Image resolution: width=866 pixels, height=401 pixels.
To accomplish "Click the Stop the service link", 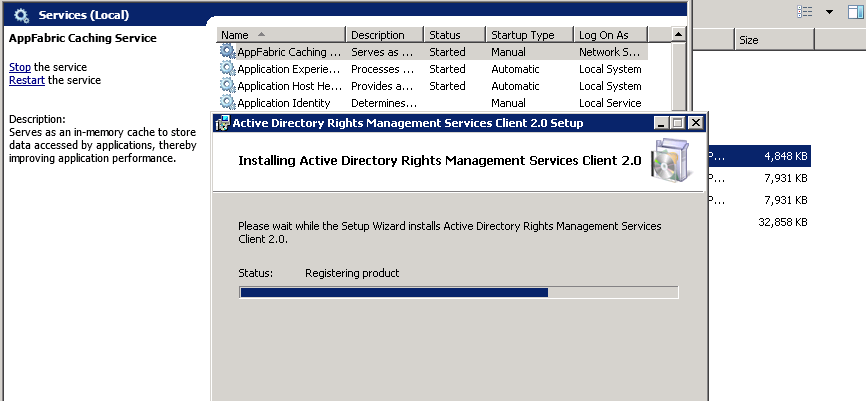I will 20,67.
